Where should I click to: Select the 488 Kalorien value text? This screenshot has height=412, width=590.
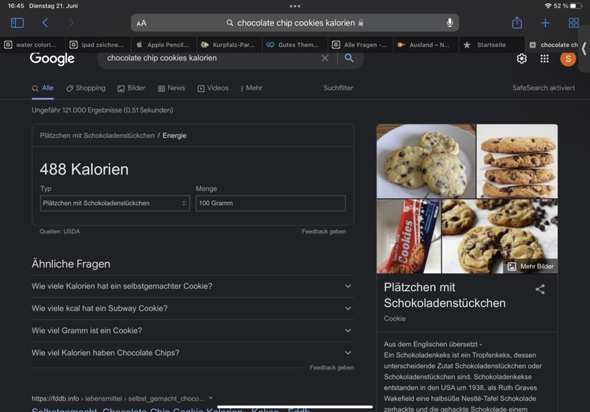tap(84, 169)
